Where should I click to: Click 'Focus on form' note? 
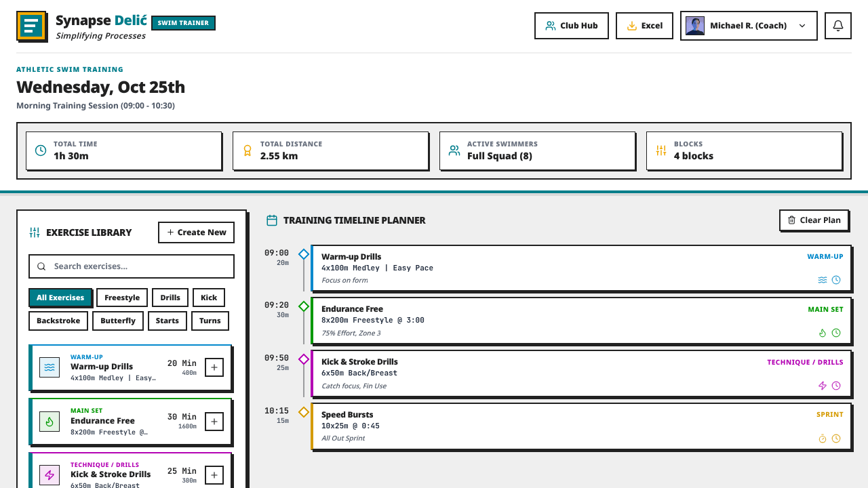pos(344,281)
